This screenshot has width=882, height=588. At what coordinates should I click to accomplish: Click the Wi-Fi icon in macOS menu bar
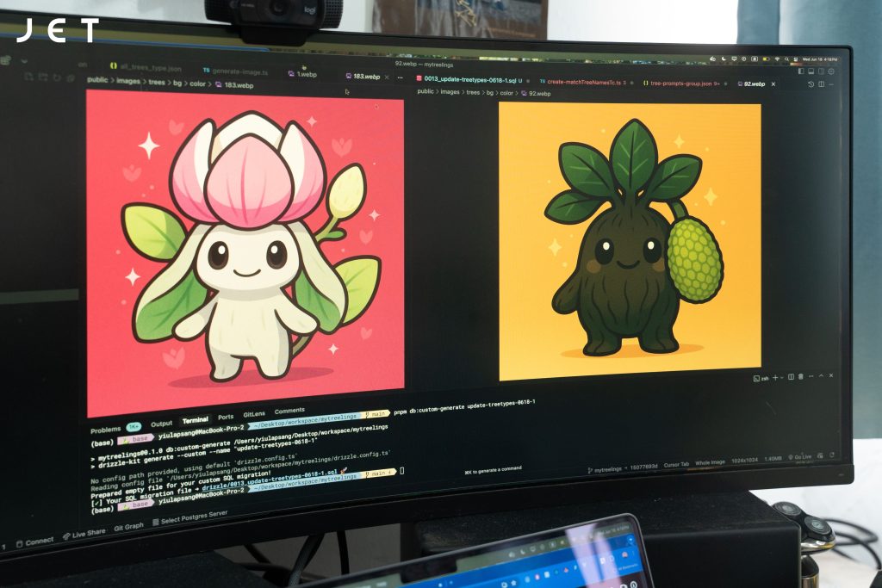[778, 59]
